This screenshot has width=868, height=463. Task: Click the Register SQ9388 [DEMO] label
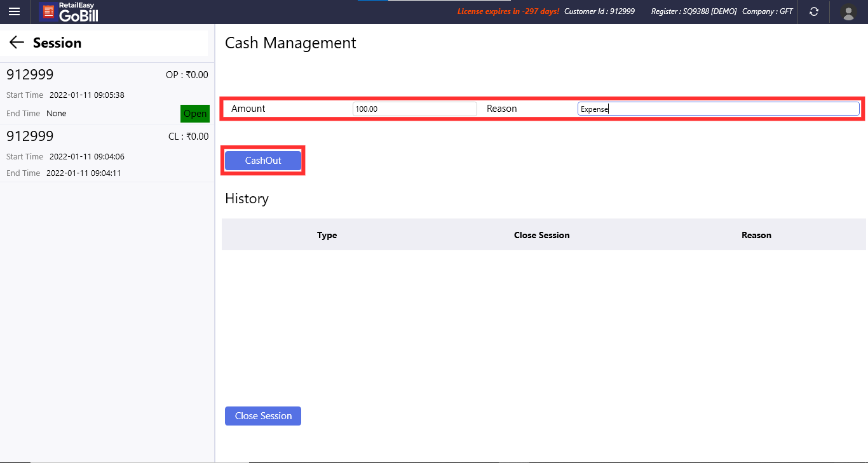coord(694,11)
